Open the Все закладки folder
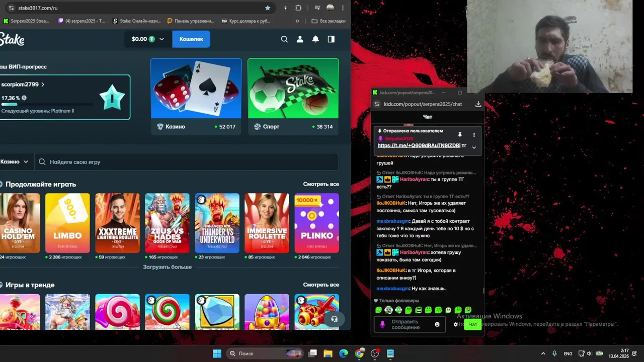The height and width of the screenshot is (362, 644). tap(329, 21)
